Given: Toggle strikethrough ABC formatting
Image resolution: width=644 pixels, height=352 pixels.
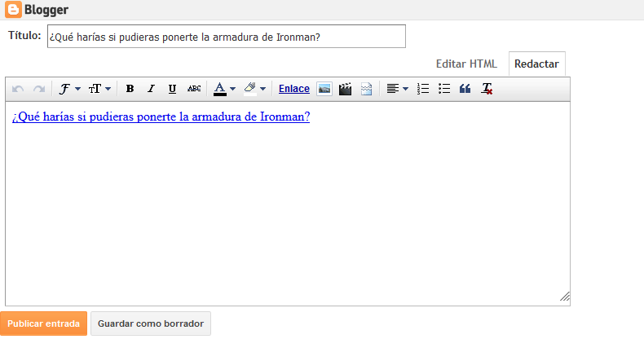Looking at the screenshot, I should (x=194, y=89).
